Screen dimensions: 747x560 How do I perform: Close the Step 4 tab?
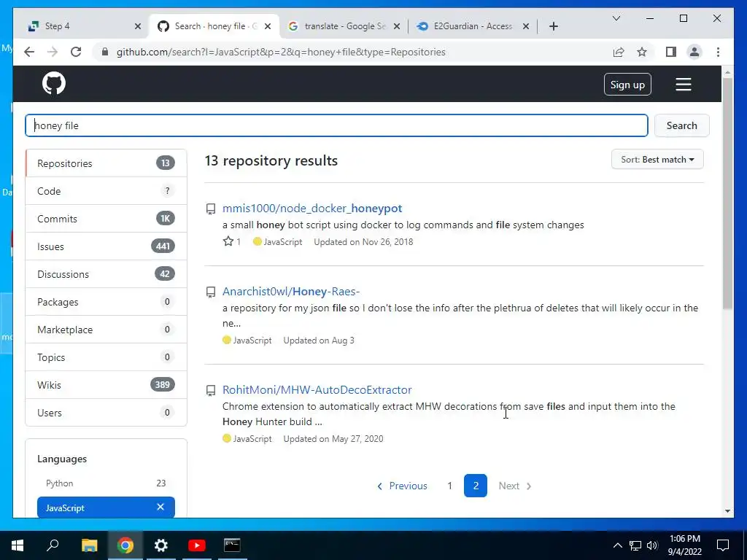tap(138, 26)
